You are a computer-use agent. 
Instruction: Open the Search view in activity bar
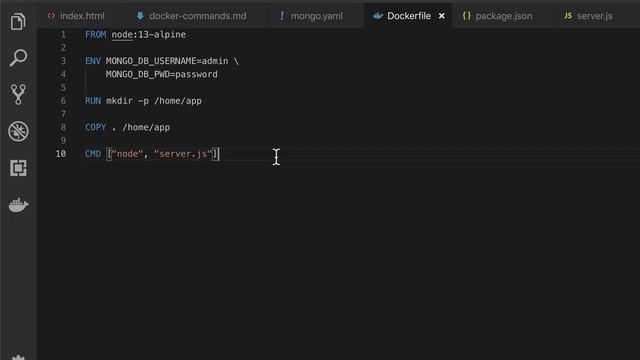click(18, 58)
